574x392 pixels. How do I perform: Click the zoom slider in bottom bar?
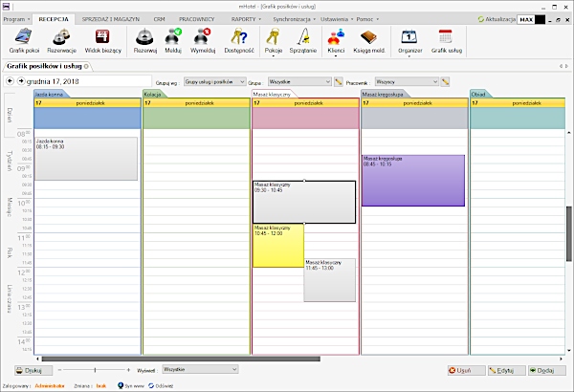[94, 369]
